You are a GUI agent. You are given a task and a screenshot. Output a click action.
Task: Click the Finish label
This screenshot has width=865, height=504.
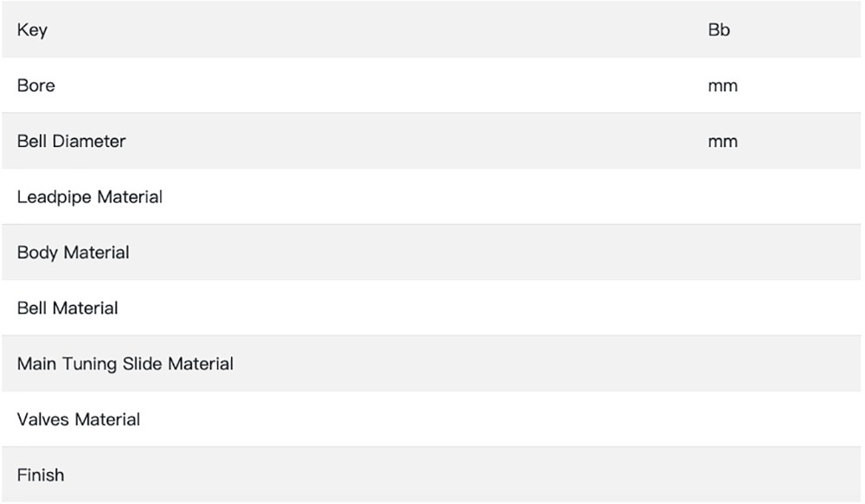tap(41, 475)
